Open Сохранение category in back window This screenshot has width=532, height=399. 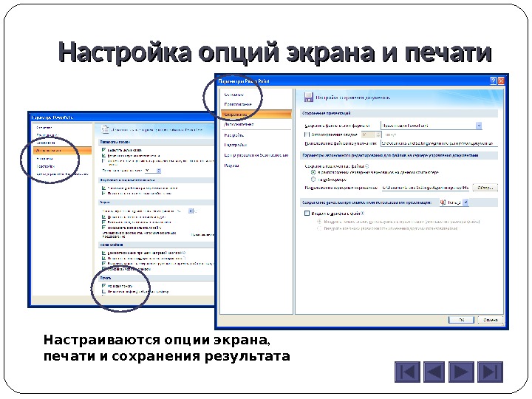(x=46, y=143)
